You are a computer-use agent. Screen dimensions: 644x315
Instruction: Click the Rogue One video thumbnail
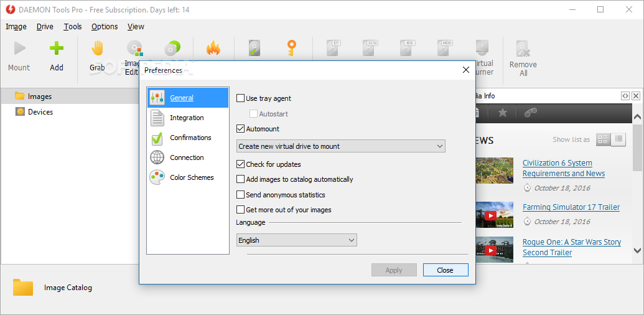495,250
